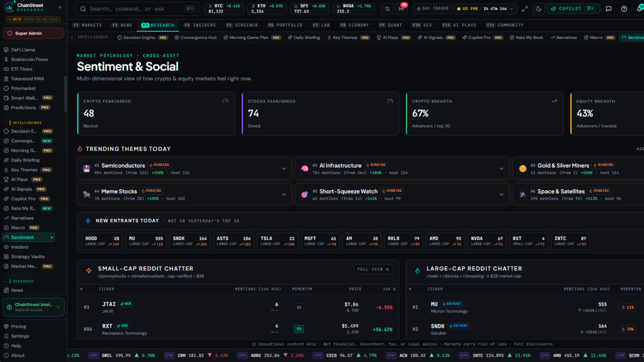Open Full disclosures link in the footer

click(x=533, y=344)
